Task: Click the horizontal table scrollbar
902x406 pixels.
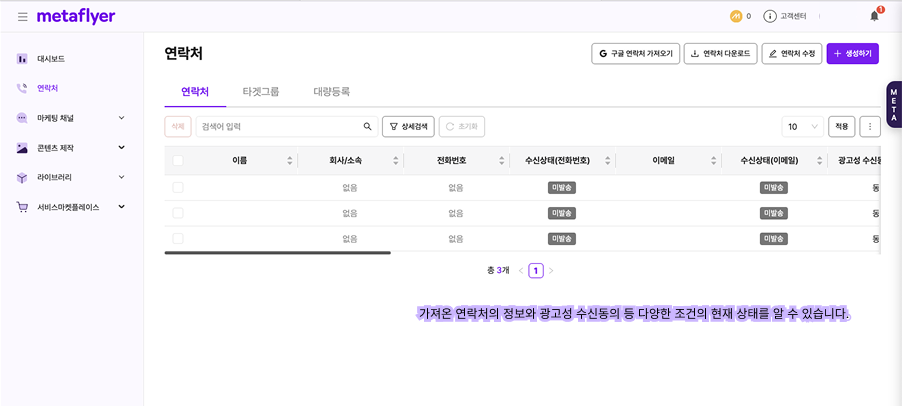Action: pos(277,253)
